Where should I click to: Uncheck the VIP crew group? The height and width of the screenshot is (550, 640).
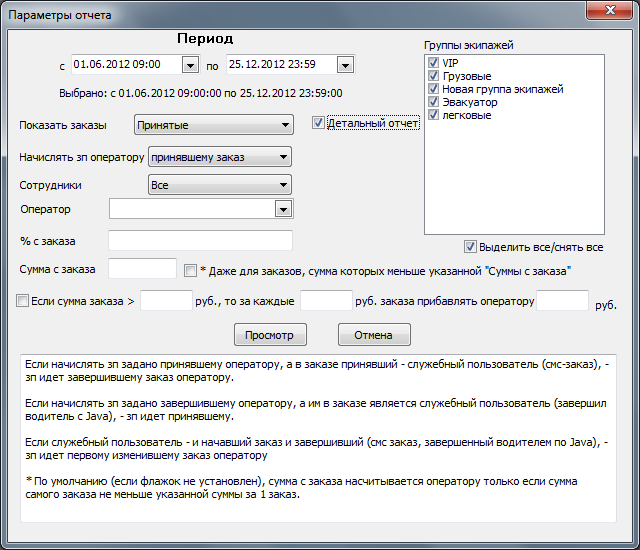point(433,63)
